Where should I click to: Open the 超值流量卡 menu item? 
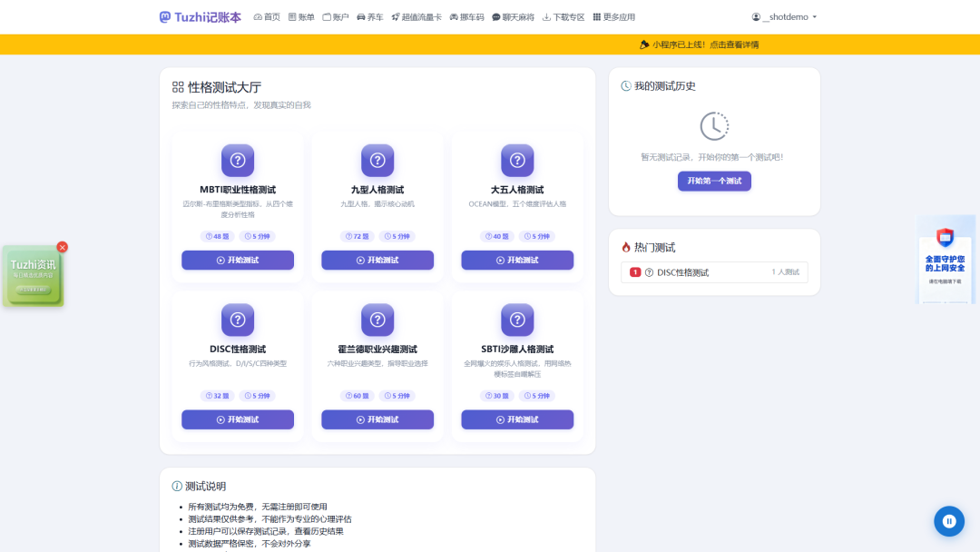tap(416, 17)
